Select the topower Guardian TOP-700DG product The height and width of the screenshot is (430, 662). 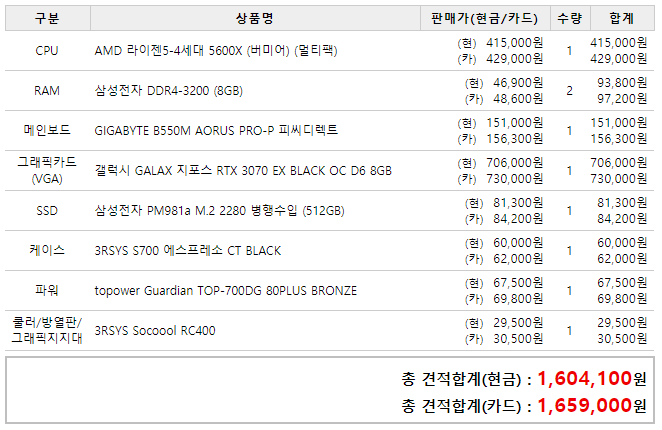[x=225, y=291]
